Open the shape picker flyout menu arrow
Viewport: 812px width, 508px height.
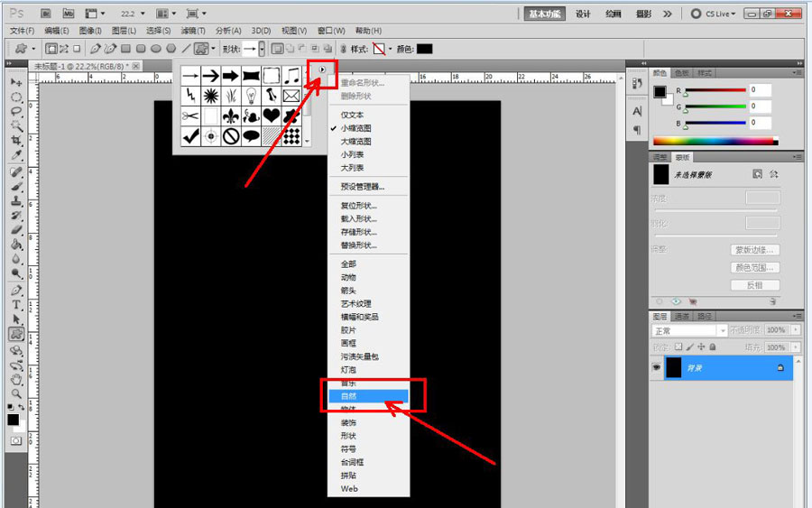click(x=323, y=69)
